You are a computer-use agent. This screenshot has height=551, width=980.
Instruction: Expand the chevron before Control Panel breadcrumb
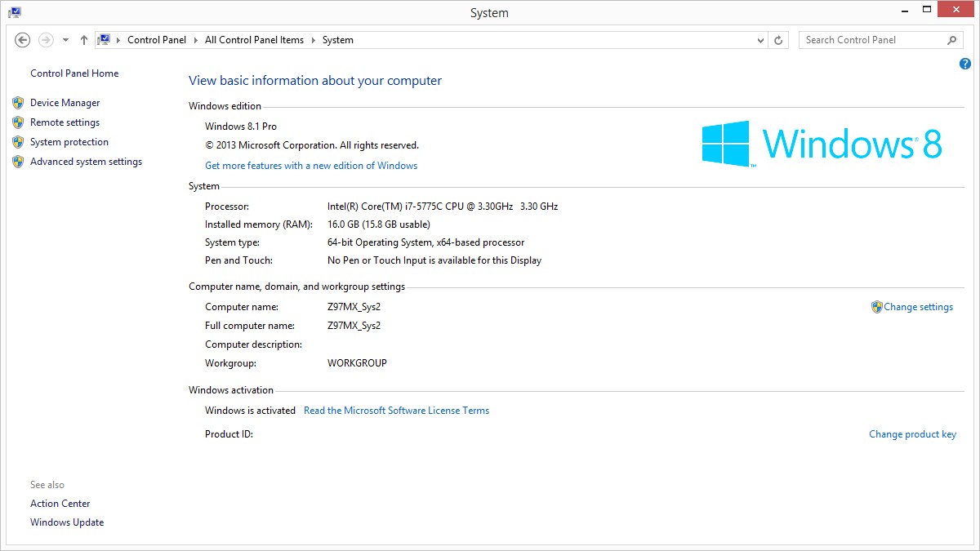pos(119,40)
